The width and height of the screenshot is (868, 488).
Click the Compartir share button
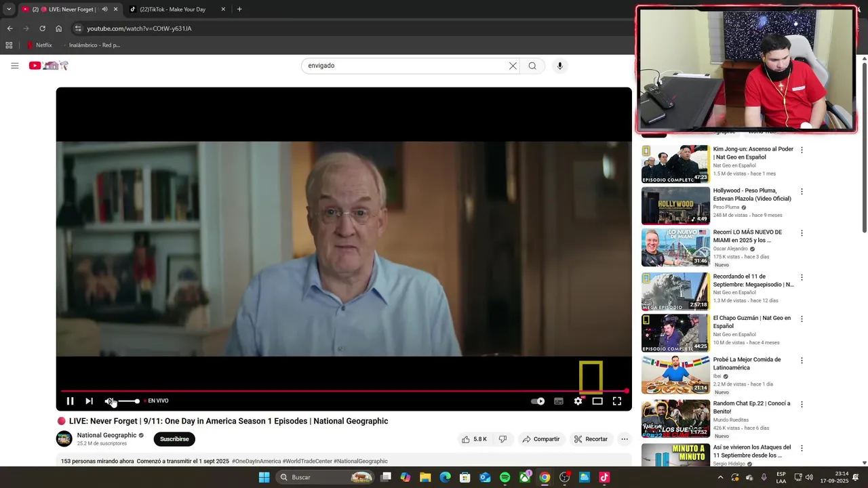point(540,439)
